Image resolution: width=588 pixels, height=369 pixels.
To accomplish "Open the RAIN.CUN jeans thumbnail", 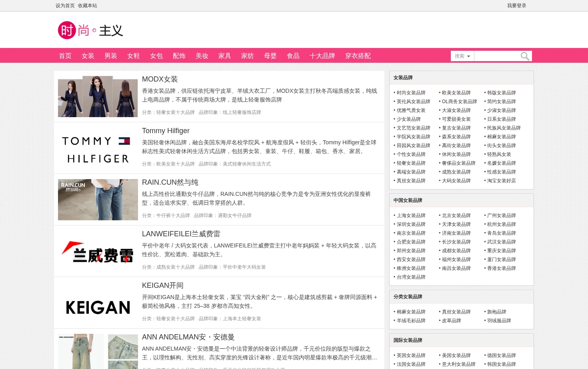I will pos(98,199).
